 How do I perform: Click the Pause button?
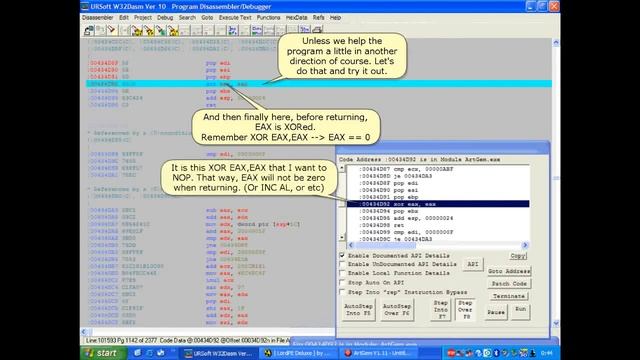pos(496,312)
